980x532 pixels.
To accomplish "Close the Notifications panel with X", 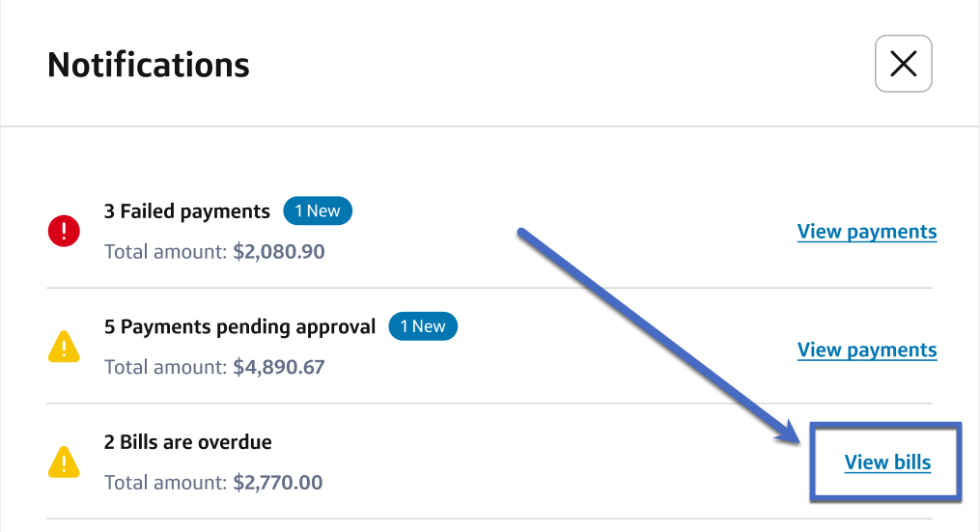I will (903, 64).
